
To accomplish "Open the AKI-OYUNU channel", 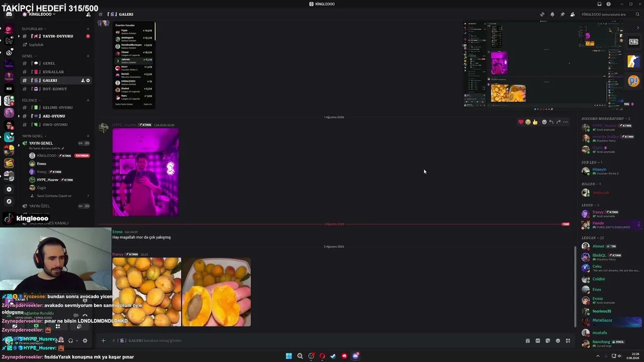I will pyautogui.click(x=56, y=116).
